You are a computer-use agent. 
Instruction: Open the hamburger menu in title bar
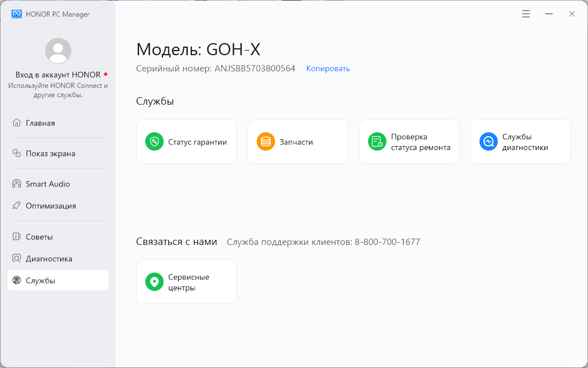point(526,14)
